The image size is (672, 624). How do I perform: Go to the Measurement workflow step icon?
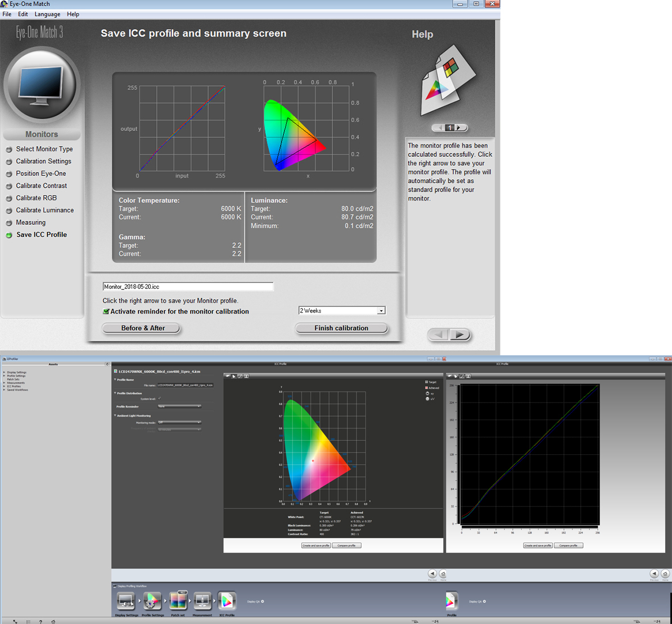(x=202, y=601)
